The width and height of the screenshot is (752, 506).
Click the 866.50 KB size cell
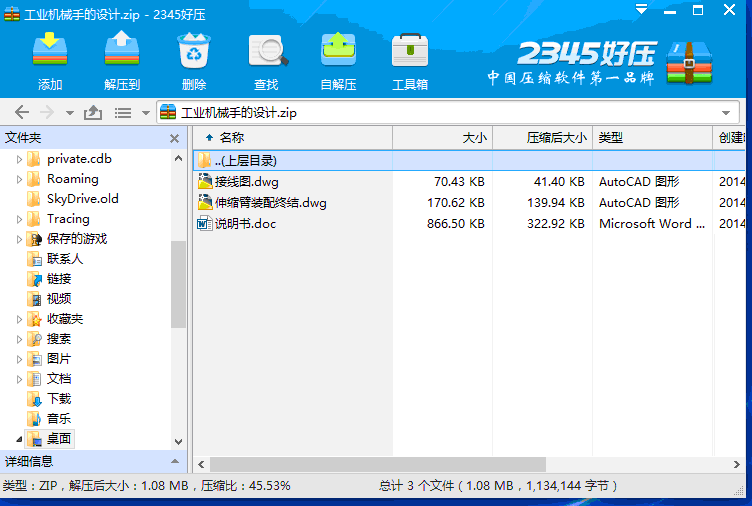tap(456, 224)
